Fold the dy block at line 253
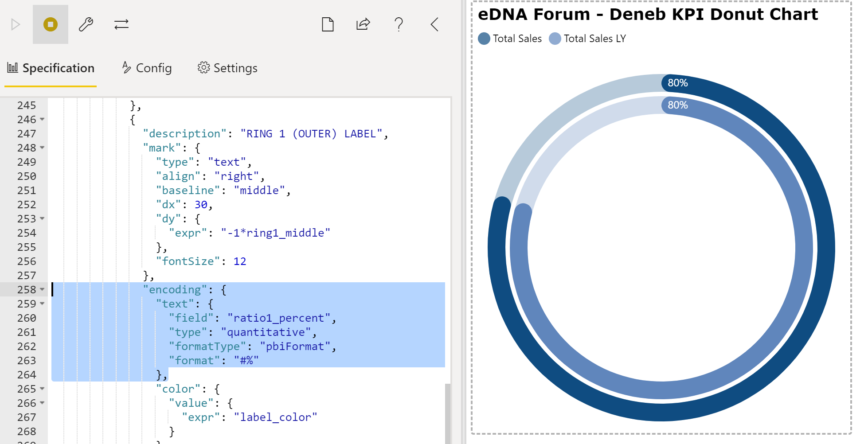Viewport: 868px width, 444px height. click(42, 218)
